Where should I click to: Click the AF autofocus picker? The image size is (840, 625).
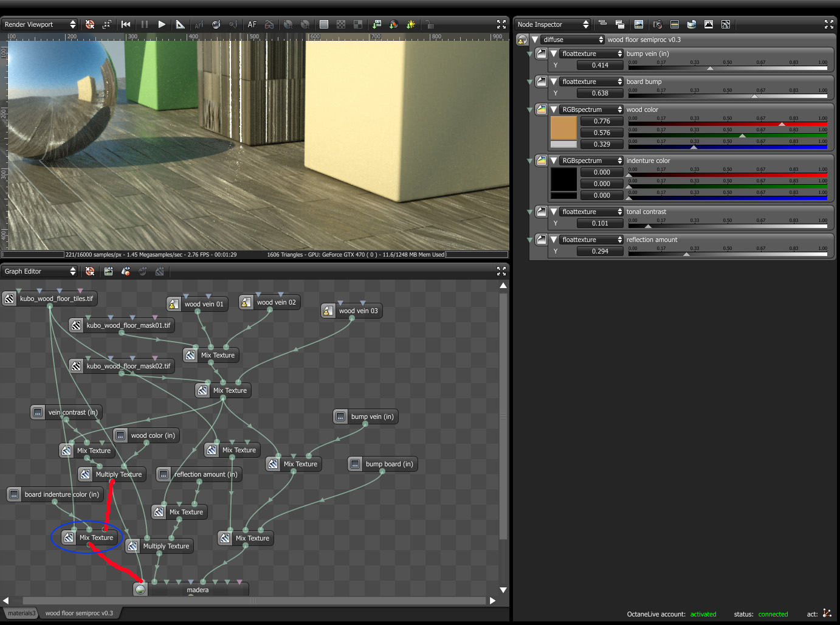coord(252,24)
